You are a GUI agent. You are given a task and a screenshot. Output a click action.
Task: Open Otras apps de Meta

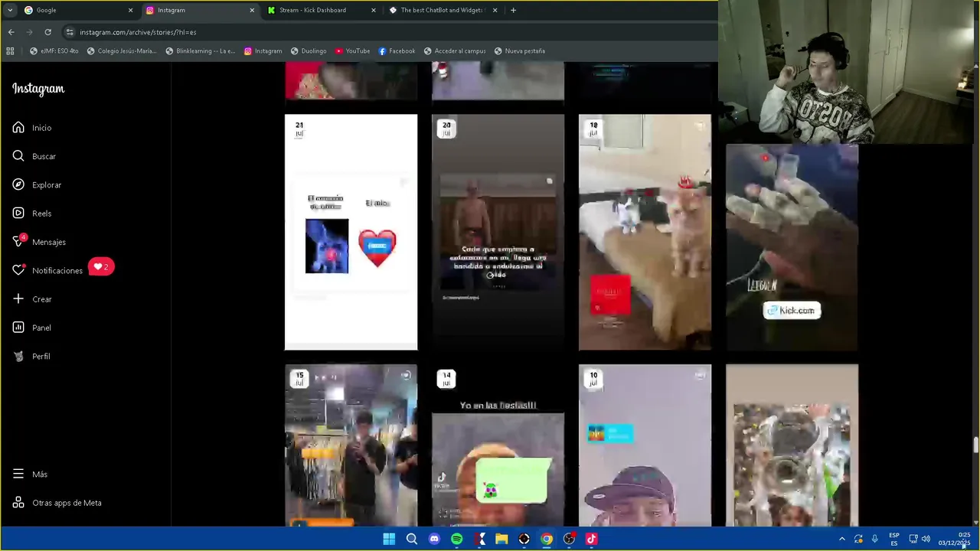[x=57, y=503]
